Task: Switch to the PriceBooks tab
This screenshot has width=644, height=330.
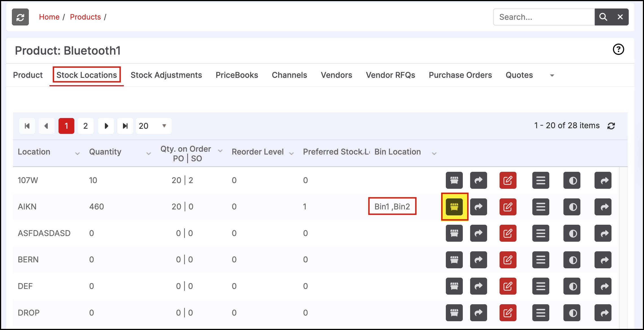Action: pyautogui.click(x=237, y=75)
